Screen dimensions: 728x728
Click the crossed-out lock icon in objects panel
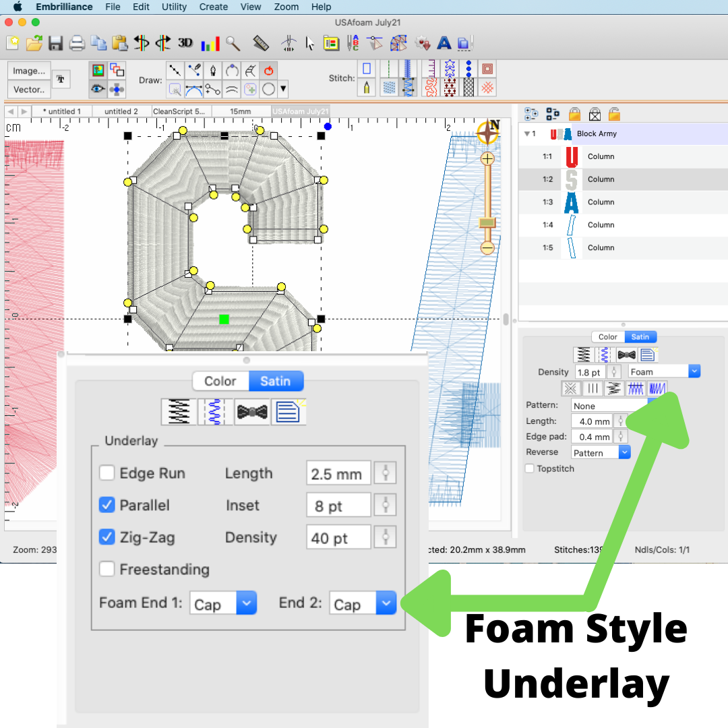pos(595,114)
